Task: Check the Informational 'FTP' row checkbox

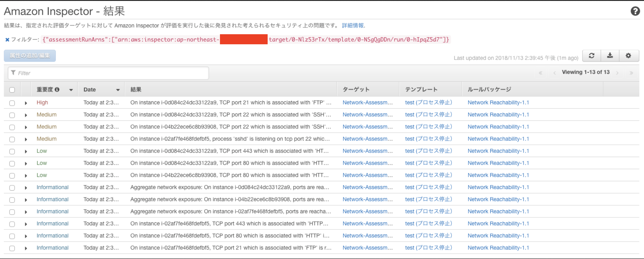Action: (12, 248)
